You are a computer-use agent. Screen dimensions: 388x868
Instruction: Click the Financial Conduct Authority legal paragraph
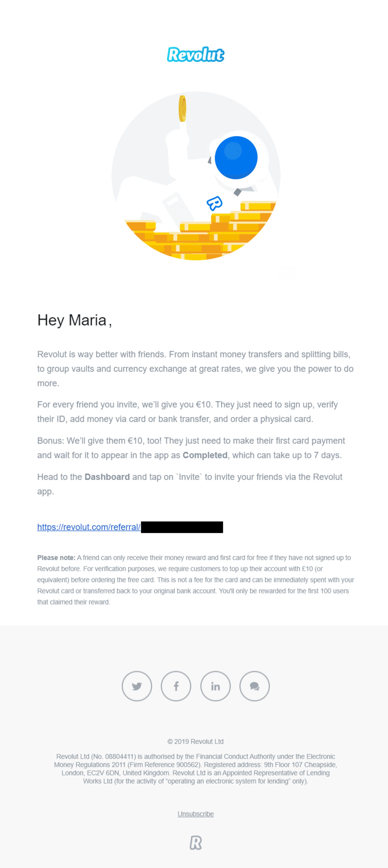pos(195,769)
